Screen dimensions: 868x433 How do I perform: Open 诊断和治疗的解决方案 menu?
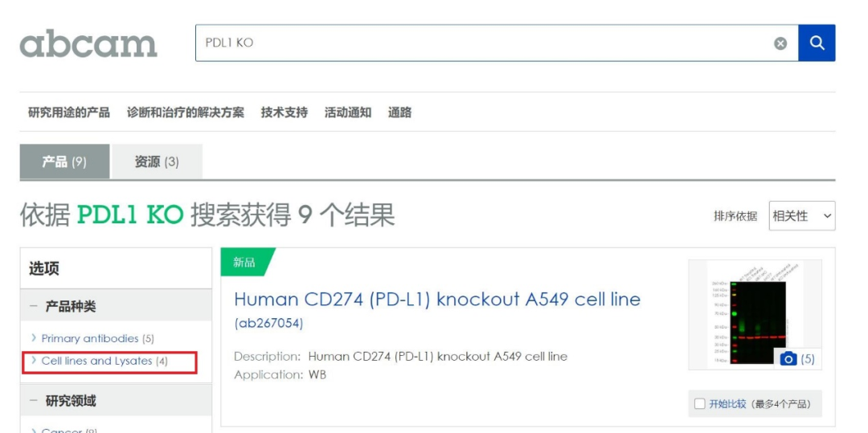tap(186, 112)
